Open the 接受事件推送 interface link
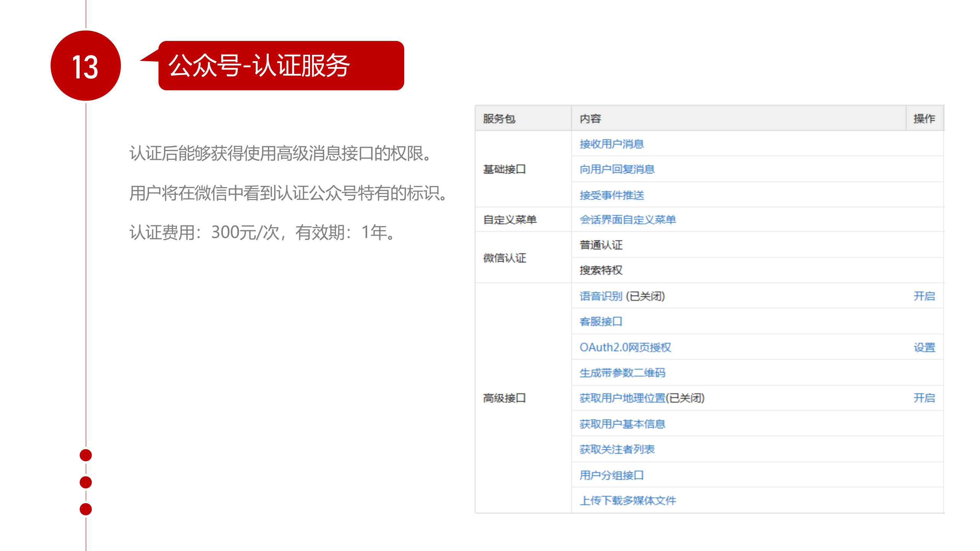 [611, 195]
